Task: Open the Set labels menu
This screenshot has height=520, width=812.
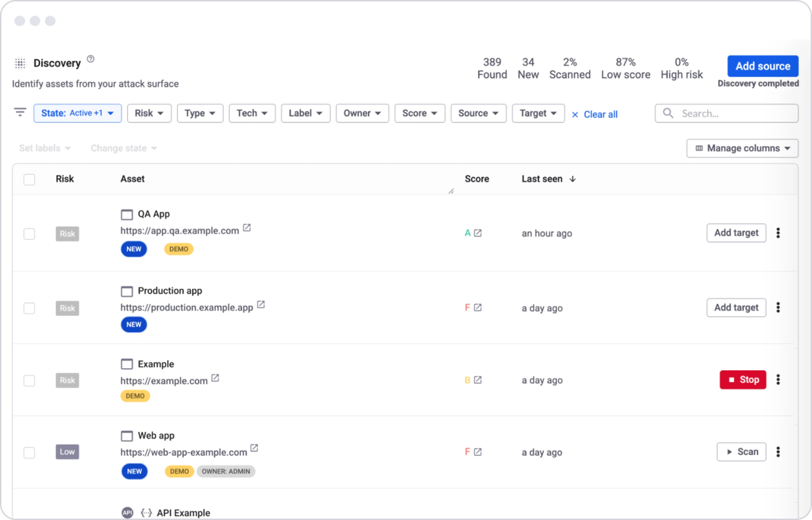Action: pyautogui.click(x=44, y=148)
